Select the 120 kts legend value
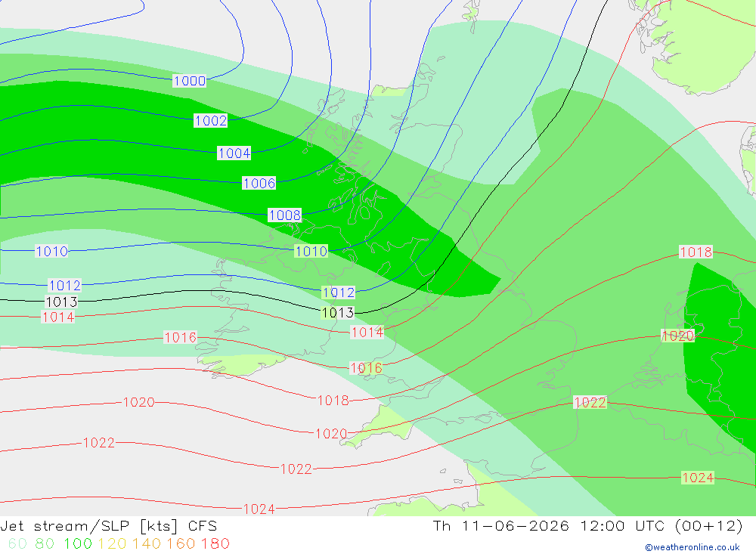This screenshot has height=554, width=756. pyautogui.click(x=112, y=544)
